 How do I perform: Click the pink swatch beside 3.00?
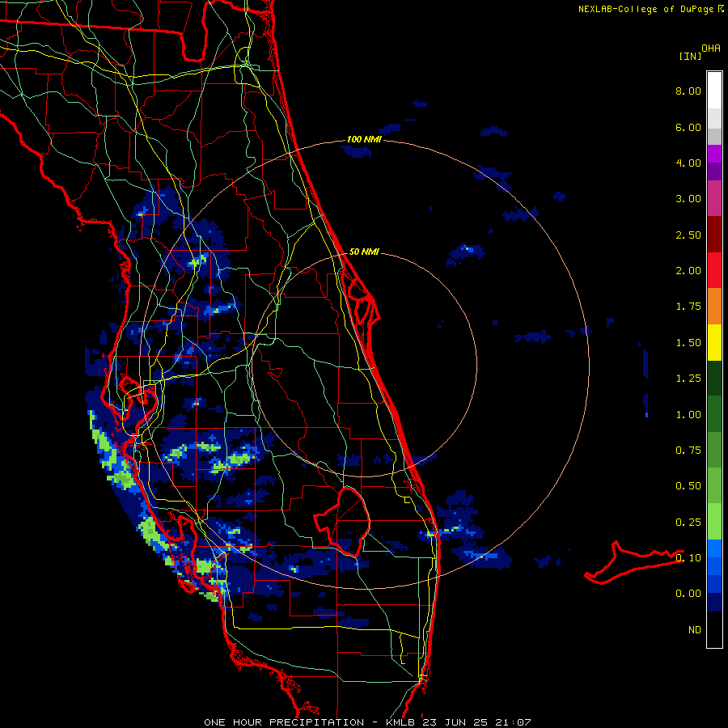pos(714,198)
